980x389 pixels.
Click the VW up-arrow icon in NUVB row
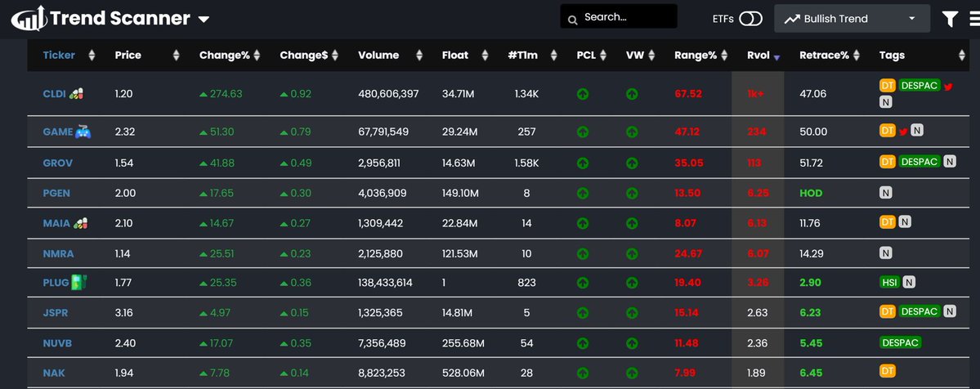632,342
